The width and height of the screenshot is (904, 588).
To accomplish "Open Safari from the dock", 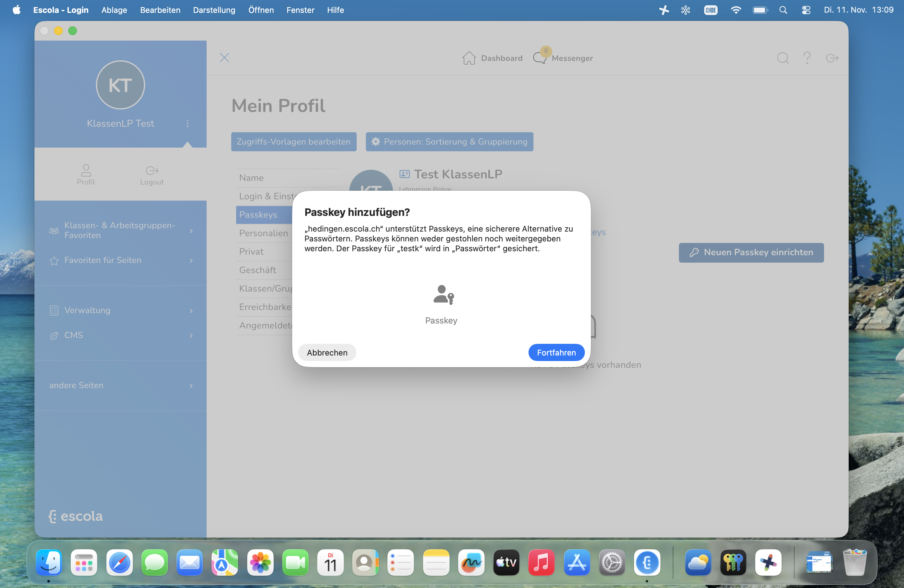I will (x=119, y=562).
